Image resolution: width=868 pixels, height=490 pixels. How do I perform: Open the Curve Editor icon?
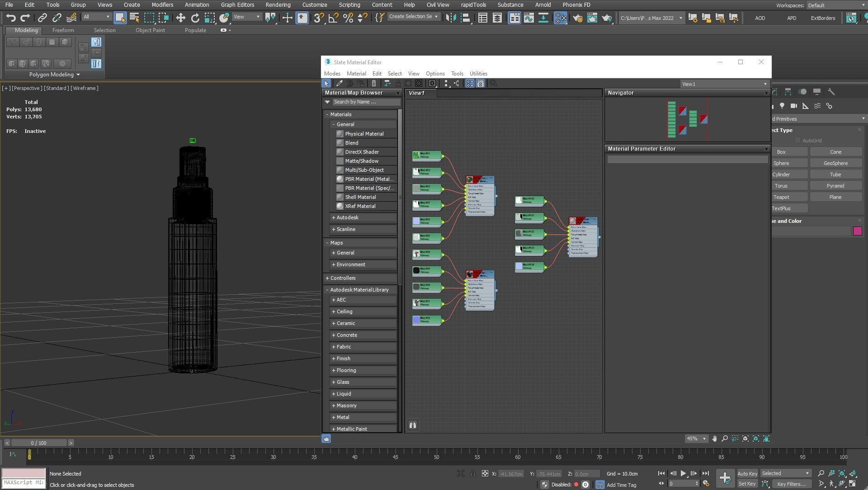tap(528, 18)
